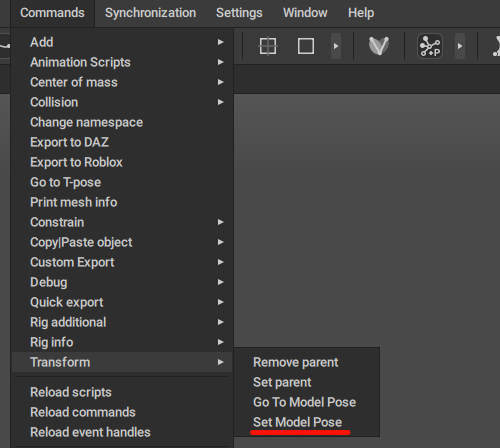Open the Synchronization menu
The width and height of the screenshot is (500, 448).
pyautogui.click(x=150, y=13)
